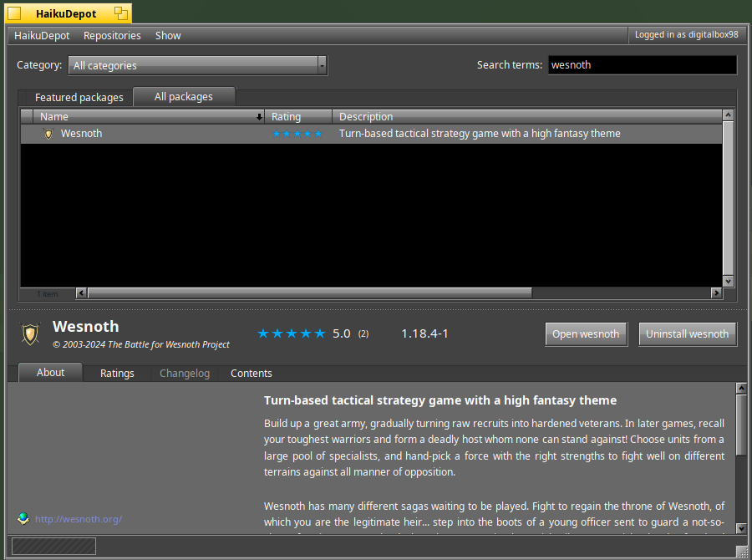
Task: Open the Category dropdown showing All categories
Action: coord(197,66)
